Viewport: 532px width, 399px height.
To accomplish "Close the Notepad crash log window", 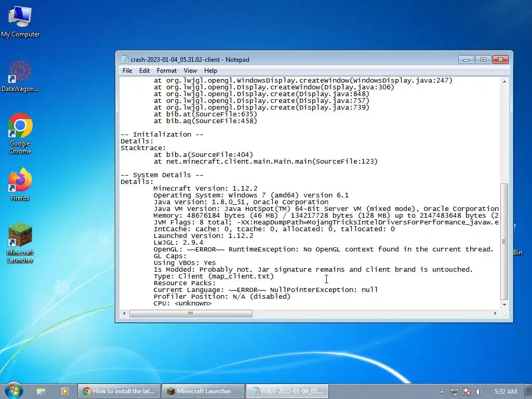I will point(500,60).
